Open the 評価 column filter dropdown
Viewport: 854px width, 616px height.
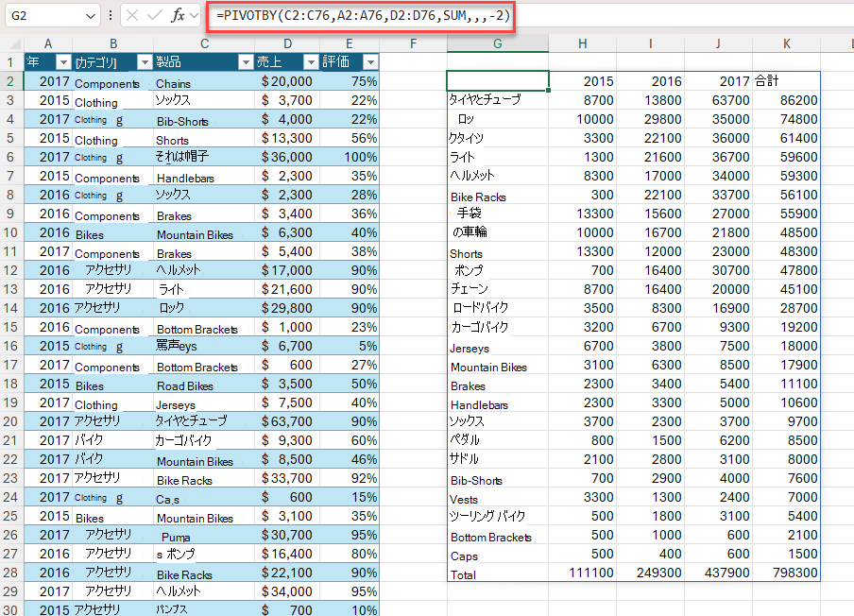coord(370,62)
